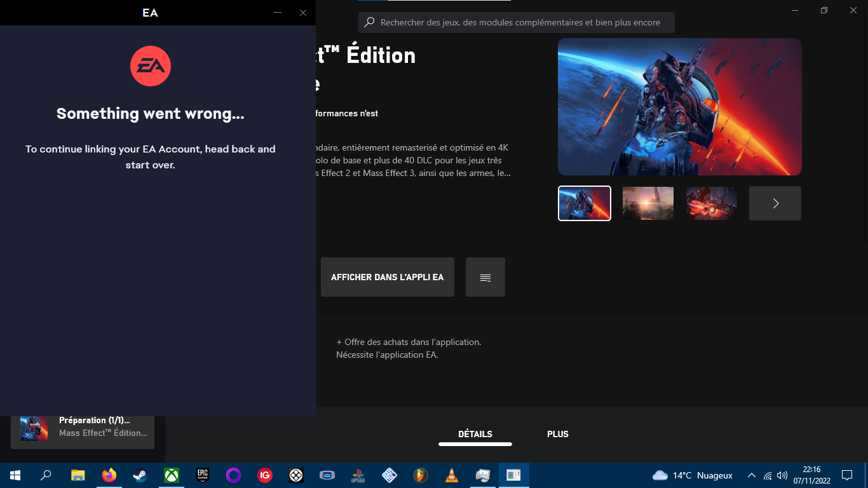Launch ePSXe from the taskbar
Image resolution: width=868 pixels, height=488 pixels.
pos(358,475)
